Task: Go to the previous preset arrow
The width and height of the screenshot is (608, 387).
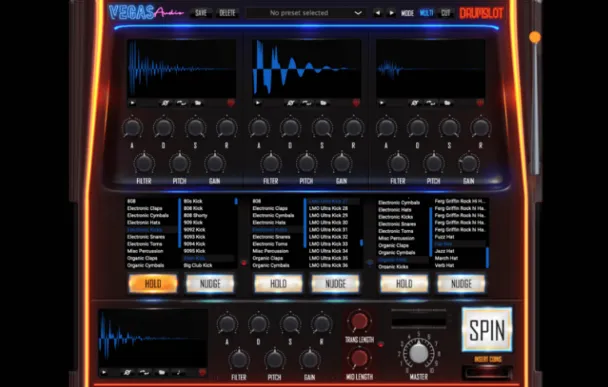Action: point(377,13)
